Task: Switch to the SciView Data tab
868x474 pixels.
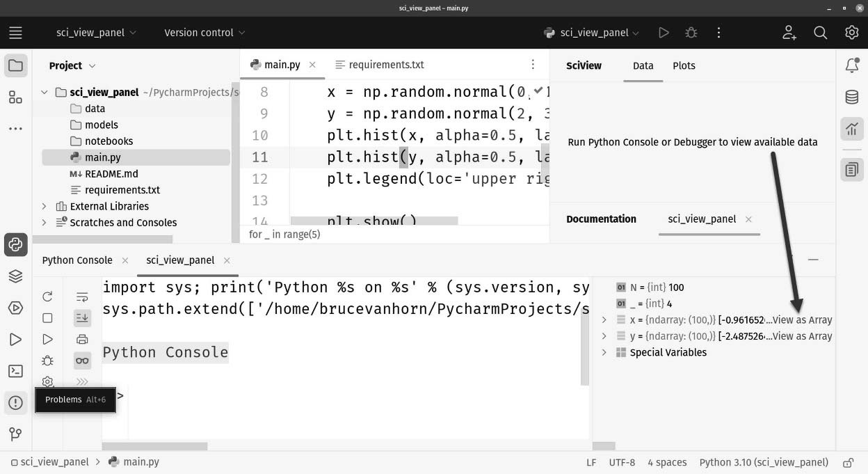Action: pos(643,65)
